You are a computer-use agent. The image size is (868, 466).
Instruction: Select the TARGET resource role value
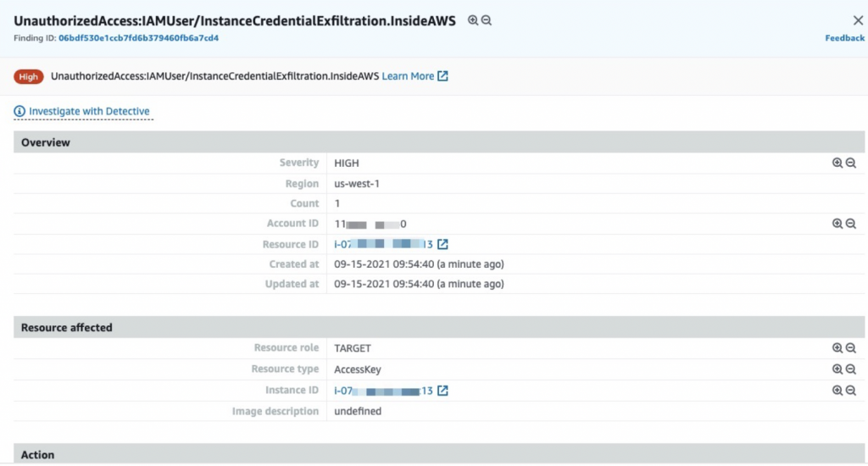pos(353,349)
